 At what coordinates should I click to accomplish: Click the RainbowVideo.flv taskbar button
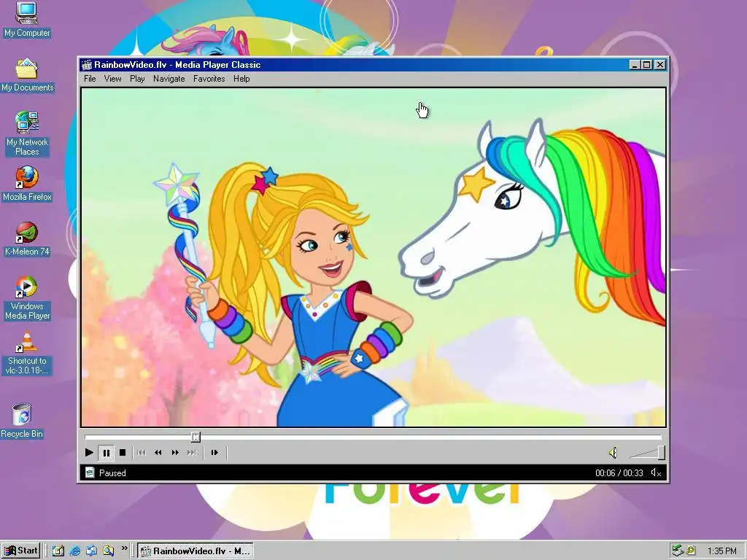point(196,551)
